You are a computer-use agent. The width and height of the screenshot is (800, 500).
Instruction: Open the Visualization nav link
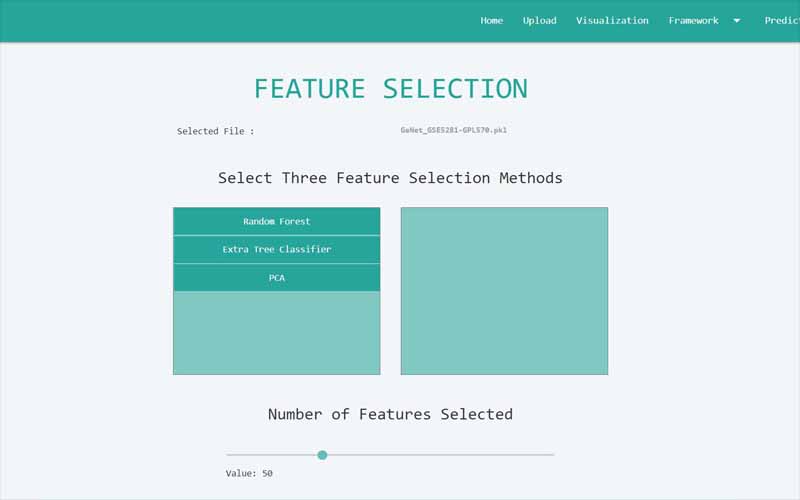(612, 21)
